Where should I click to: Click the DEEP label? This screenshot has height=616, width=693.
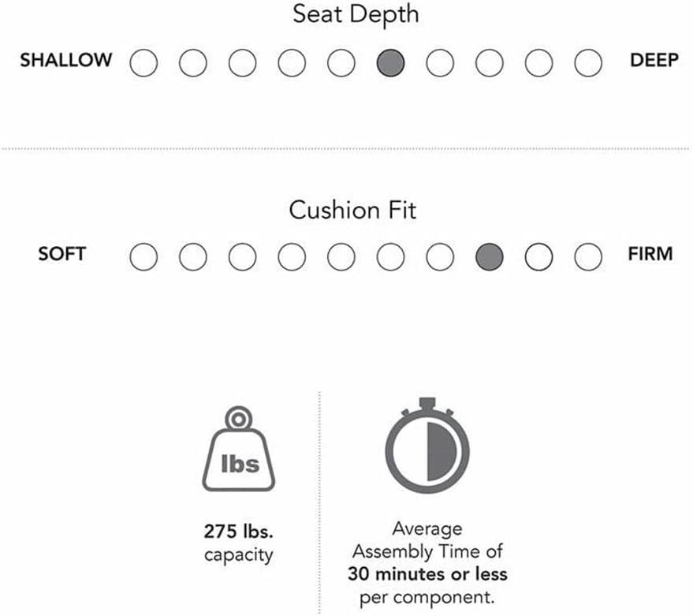pos(654,60)
